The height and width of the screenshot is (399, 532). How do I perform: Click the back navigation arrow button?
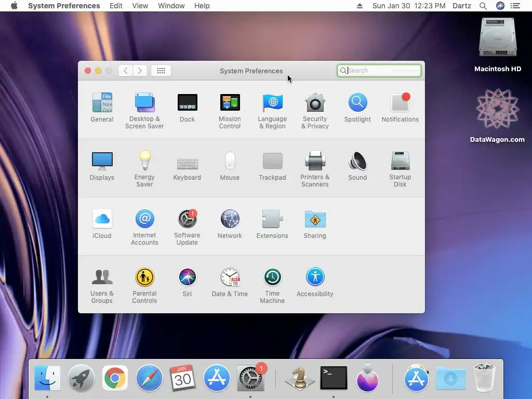tap(126, 71)
